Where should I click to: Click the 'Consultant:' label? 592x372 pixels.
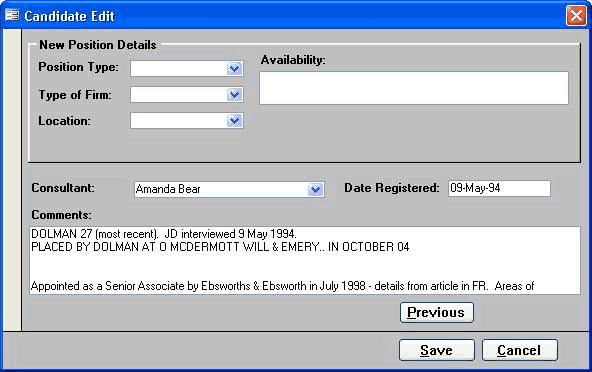63,188
